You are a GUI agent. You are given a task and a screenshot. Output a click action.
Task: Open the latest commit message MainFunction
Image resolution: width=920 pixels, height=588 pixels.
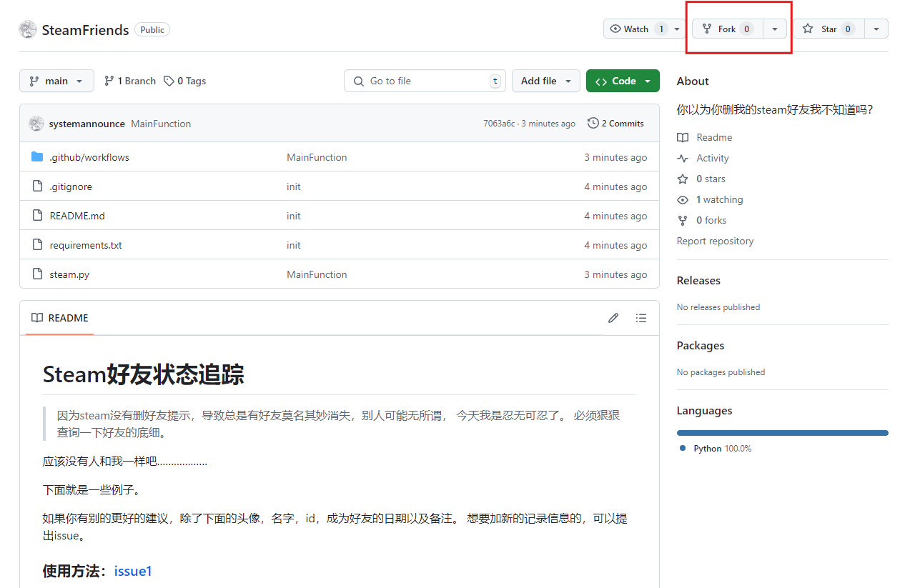tap(161, 124)
